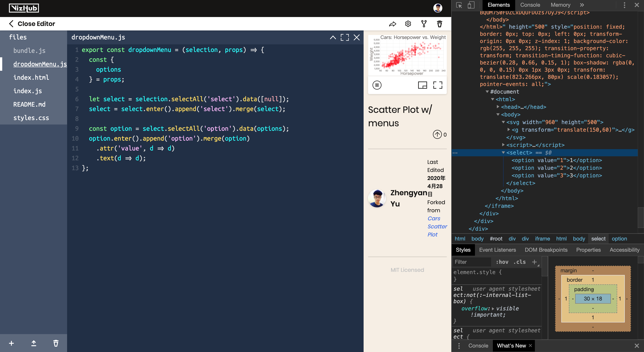Click the upload file icon
Screen dimensions: 644x352
coord(34,343)
